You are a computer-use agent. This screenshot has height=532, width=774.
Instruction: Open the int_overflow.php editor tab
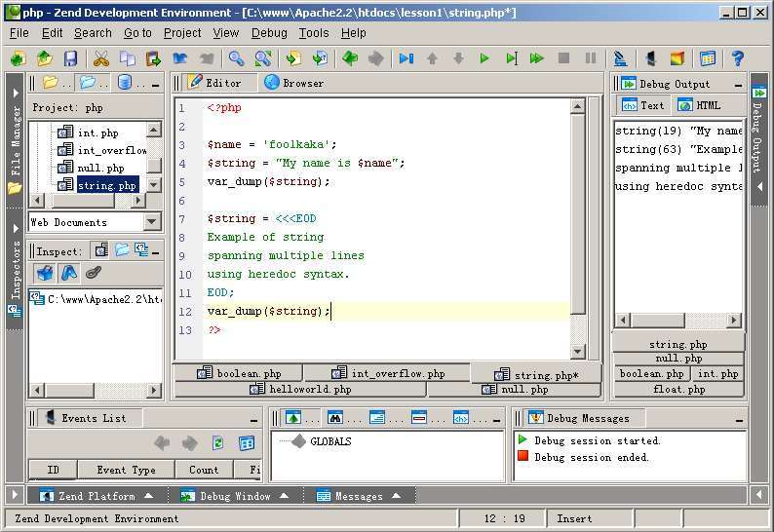point(388,373)
